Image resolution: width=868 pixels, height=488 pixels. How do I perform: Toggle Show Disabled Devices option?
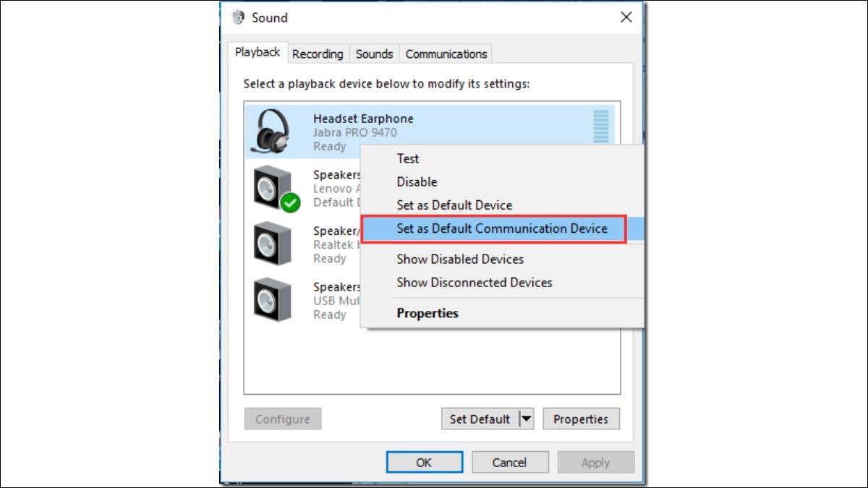pyautogui.click(x=460, y=259)
